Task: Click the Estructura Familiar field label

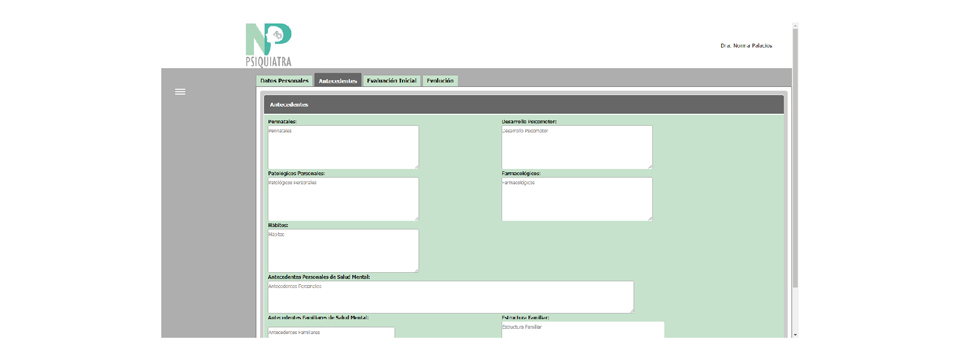Action: [525, 318]
